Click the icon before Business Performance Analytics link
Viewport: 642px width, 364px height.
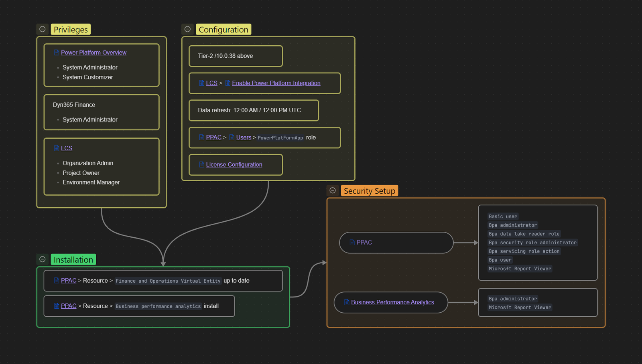[347, 302]
